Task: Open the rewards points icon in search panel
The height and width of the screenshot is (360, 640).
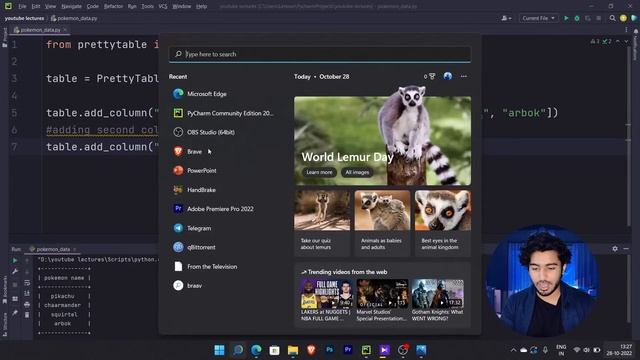Action: coord(430,76)
